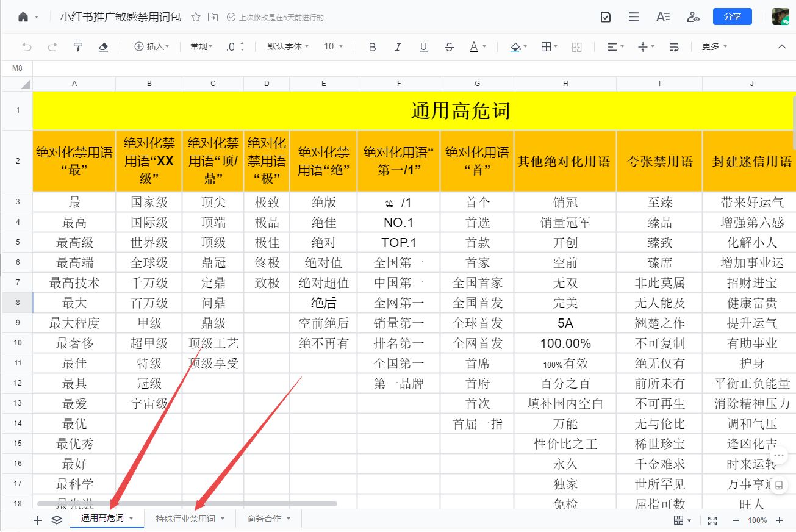Open the 插入 insert dropdown
Screen dimensions: 796x532
point(151,46)
